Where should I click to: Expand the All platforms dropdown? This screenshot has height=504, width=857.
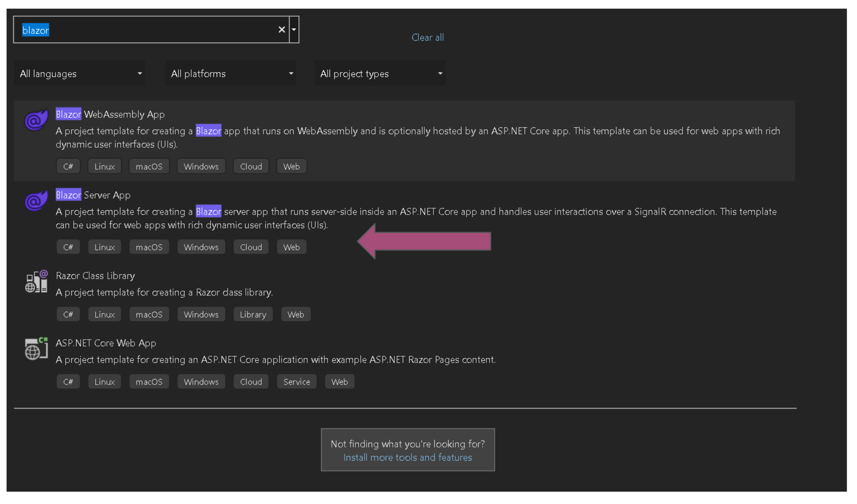[231, 73]
